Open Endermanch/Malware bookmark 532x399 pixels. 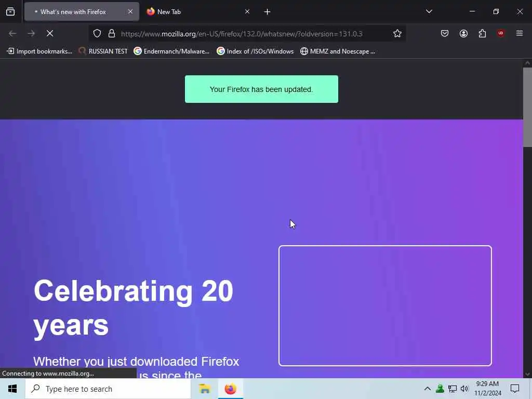pyautogui.click(x=171, y=51)
